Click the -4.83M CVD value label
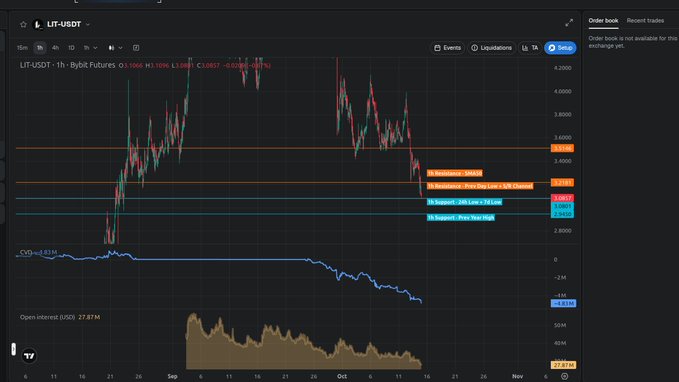Viewport: 679px width, 382px height. (x=563, y=303)
